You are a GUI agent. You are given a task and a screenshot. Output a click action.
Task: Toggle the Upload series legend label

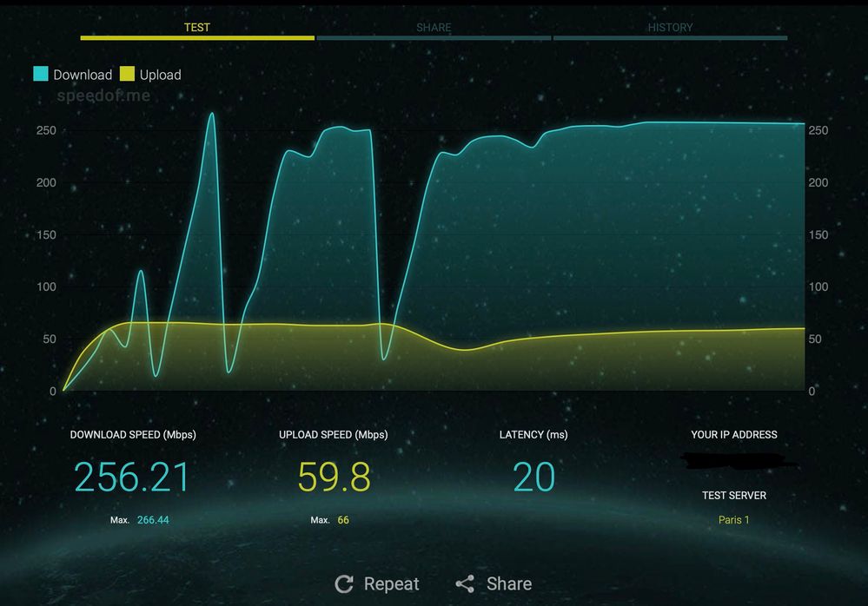[160, 75]
